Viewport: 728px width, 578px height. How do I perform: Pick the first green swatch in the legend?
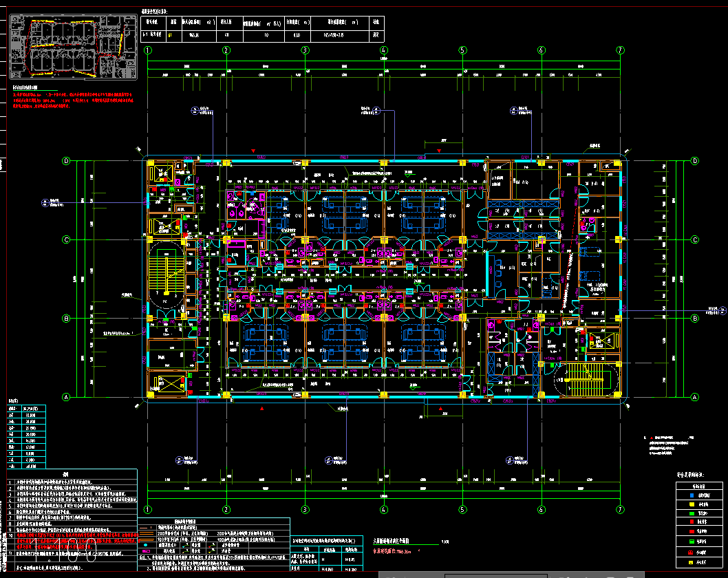[x=692, y=513]
